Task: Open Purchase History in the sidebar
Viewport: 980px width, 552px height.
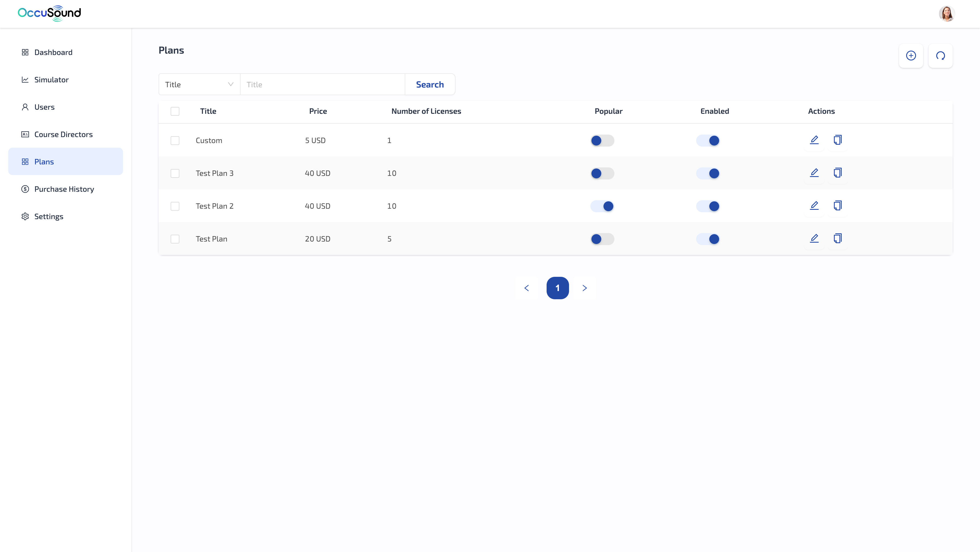Action: coord(65,189)
